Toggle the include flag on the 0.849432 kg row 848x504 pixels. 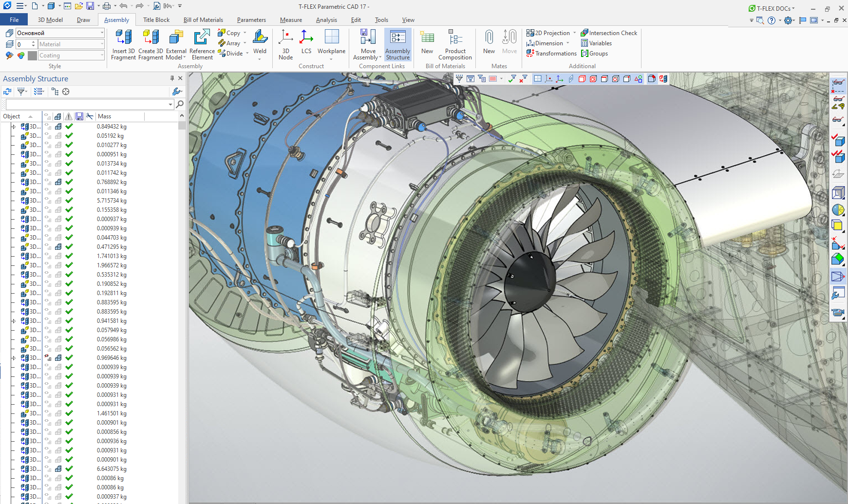[x=69, y=127]
